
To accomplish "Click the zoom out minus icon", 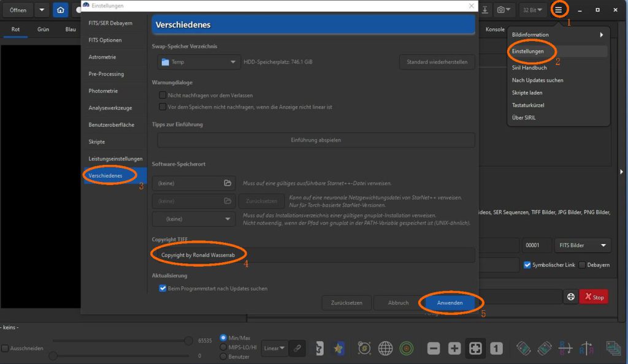I will point(434,348).
